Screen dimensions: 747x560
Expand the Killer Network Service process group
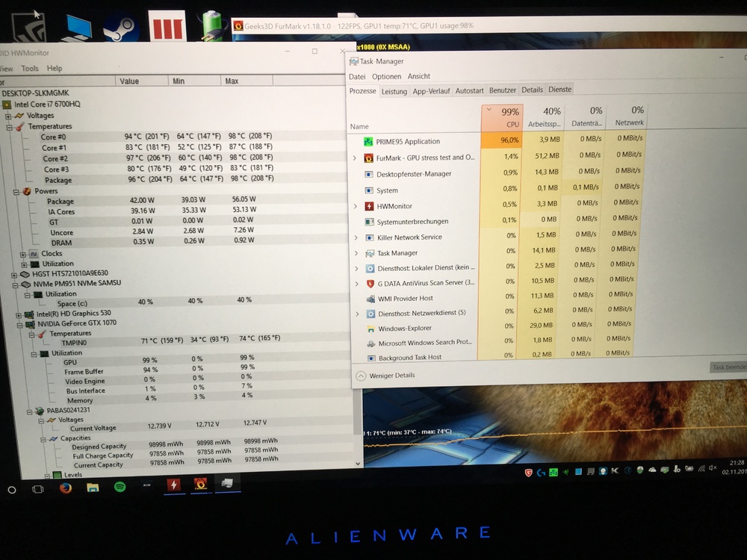(356, 237)
